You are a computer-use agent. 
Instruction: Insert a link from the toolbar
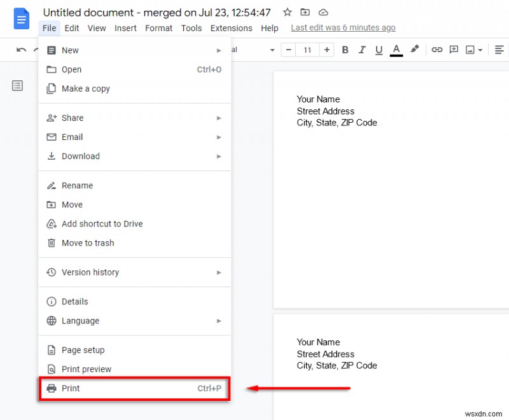[x=437, y=50]
